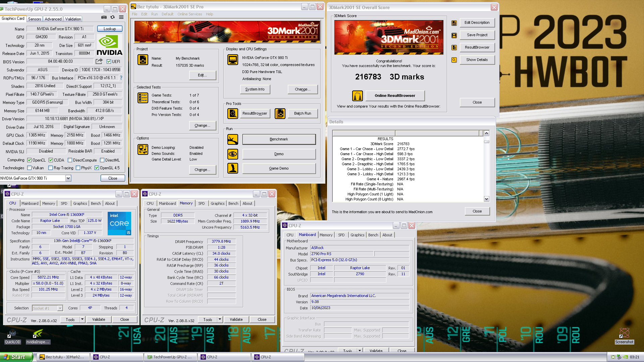Click Lookup button in GPU-Z
This screenshot has width=644, height=362.
point(110,29)
